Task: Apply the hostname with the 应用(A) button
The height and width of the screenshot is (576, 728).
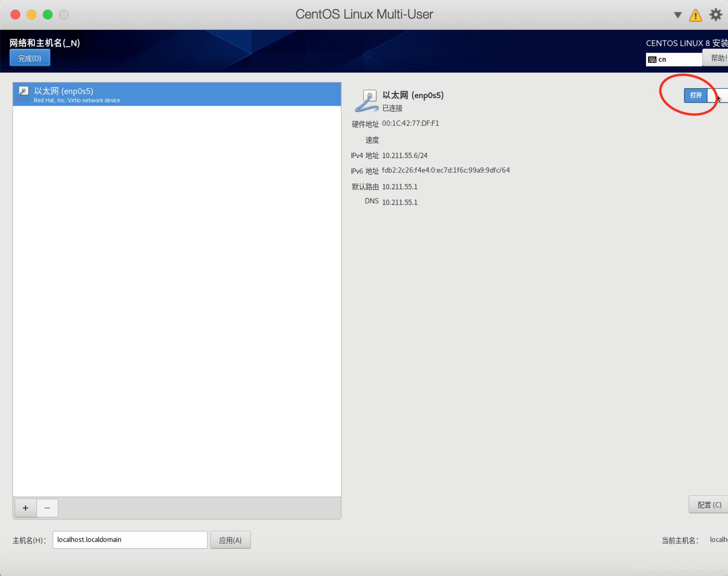Action: [230, 540]
